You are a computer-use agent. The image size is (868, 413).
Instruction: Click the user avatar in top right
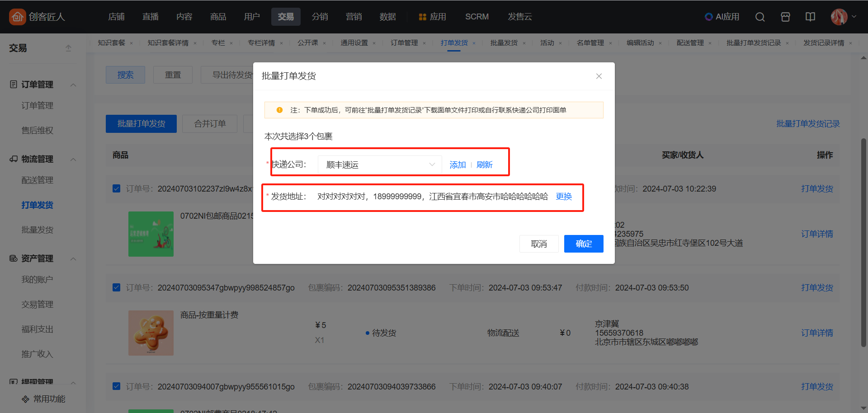[x=839, y=17]
